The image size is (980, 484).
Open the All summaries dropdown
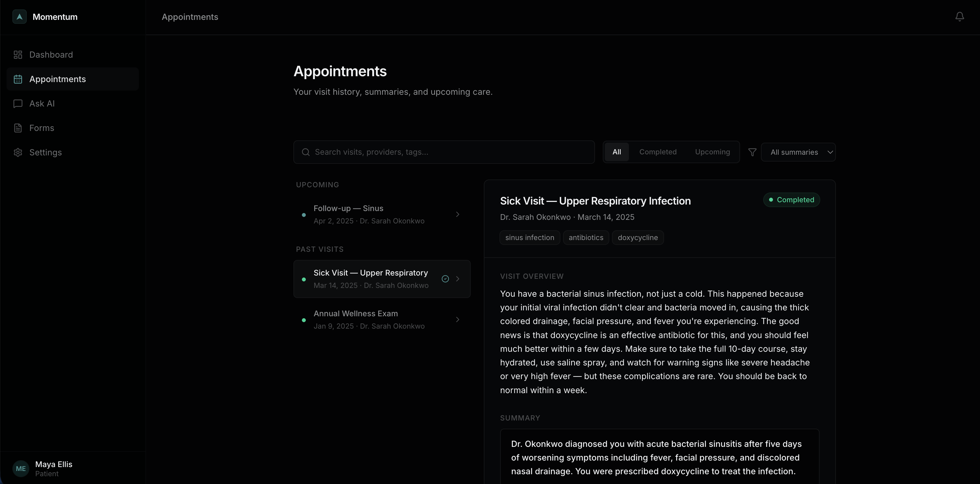click(x=798, y=152)
